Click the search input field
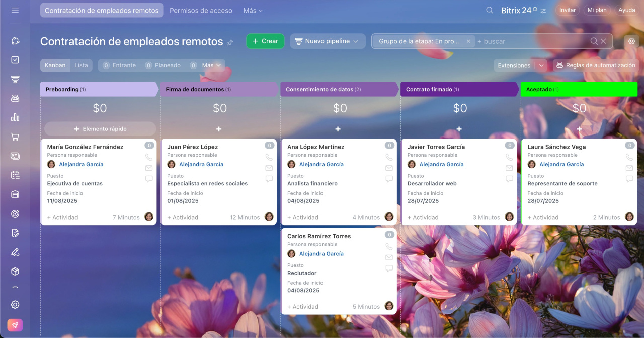 (x=532, y=41)
